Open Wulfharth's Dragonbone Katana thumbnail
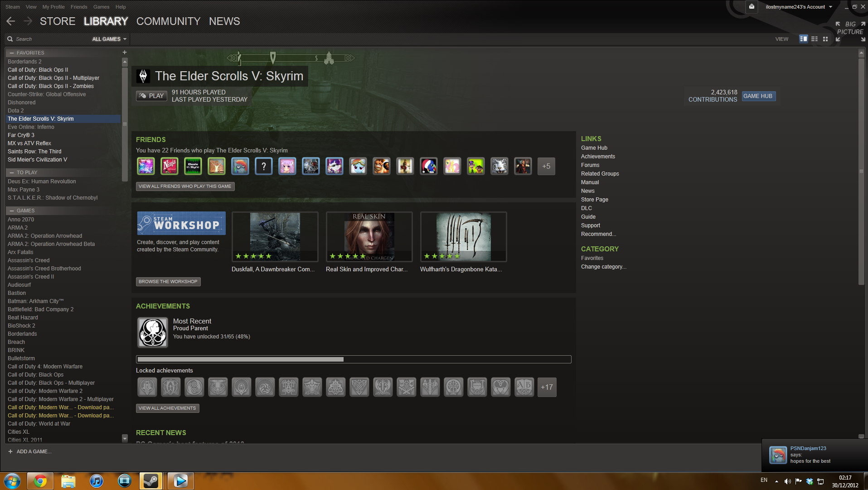This screenshot has height=490, width=868. [464, 237]
